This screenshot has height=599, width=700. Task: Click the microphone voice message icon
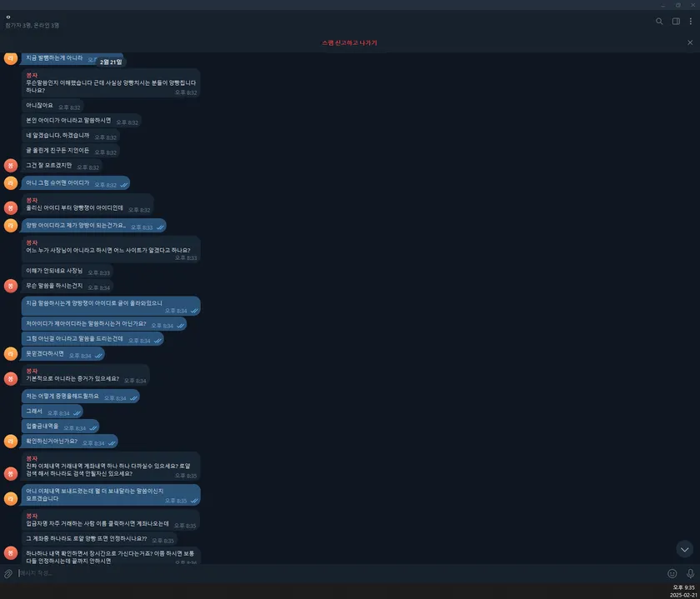(x=691, y=573)
